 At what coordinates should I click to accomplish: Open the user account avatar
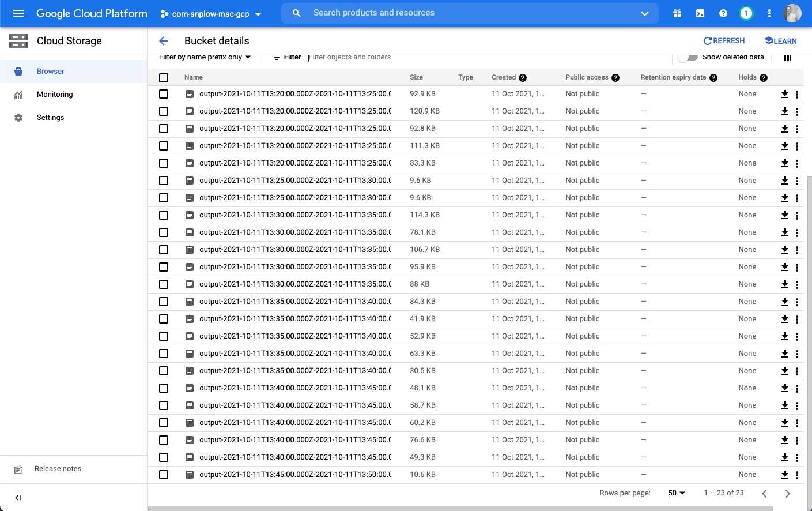click(x=792, y=13)
